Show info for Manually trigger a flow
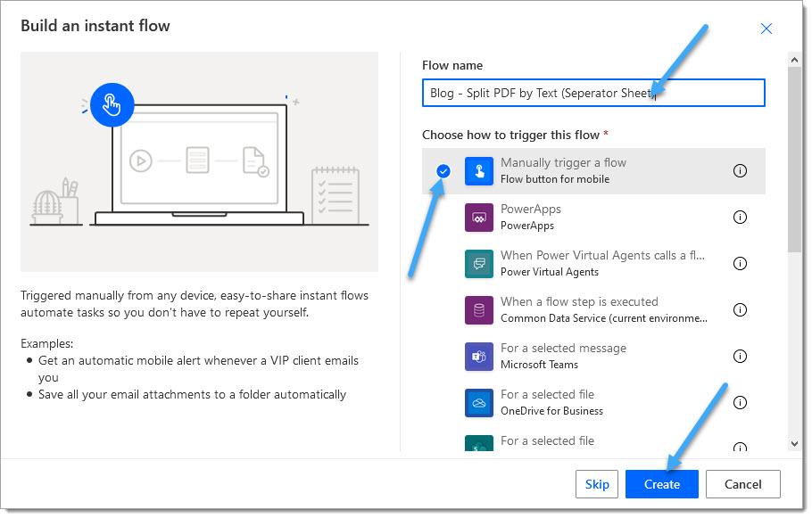This screenshot has height=518, width=812. pos(740,171)
